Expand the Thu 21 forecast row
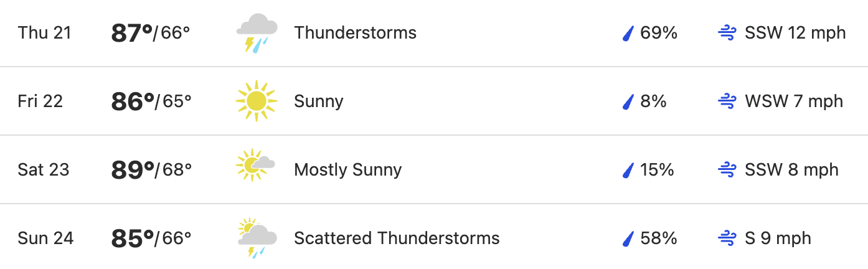The height and width of the screenshot is (269, 868). tap(434, 33)
